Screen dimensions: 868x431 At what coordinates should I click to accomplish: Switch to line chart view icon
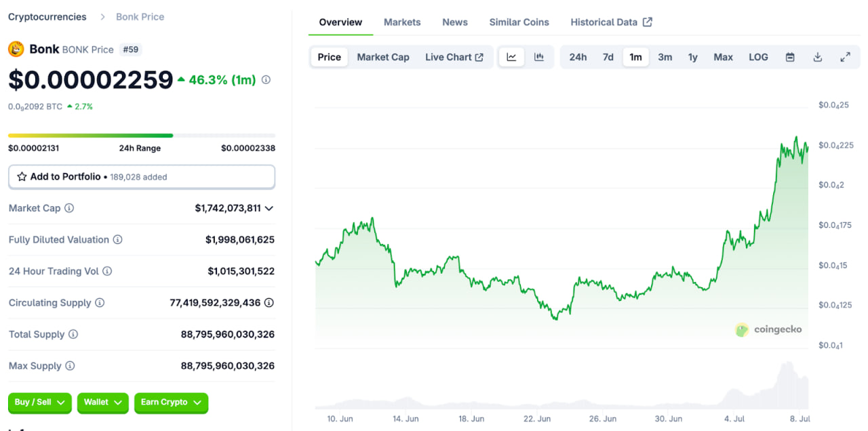click(x=511, y=58)
